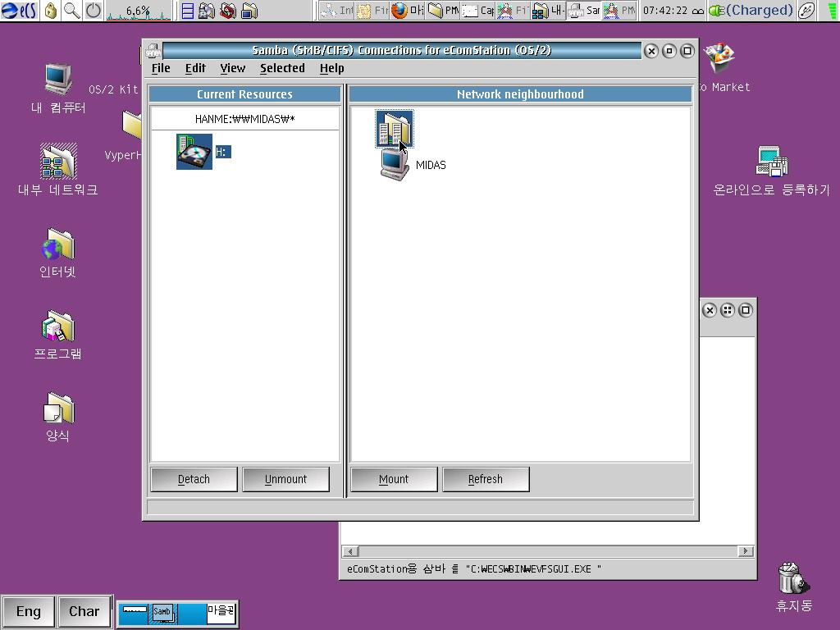Maximize the background window behind Samba
This screenshot has width=840, height=630.
[745, 310]
